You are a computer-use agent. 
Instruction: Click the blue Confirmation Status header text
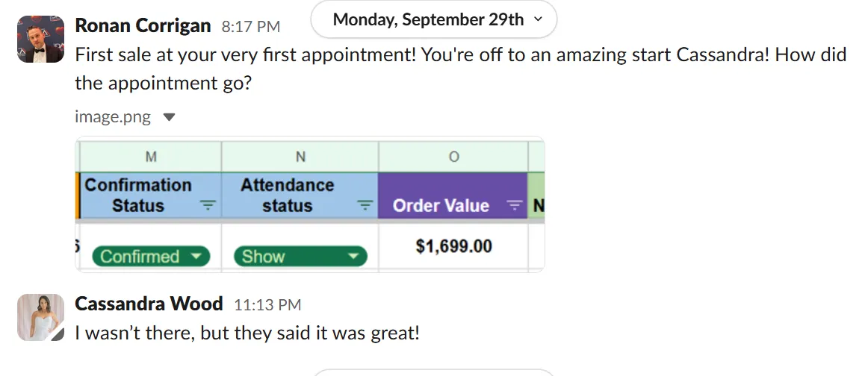(138, 195)
